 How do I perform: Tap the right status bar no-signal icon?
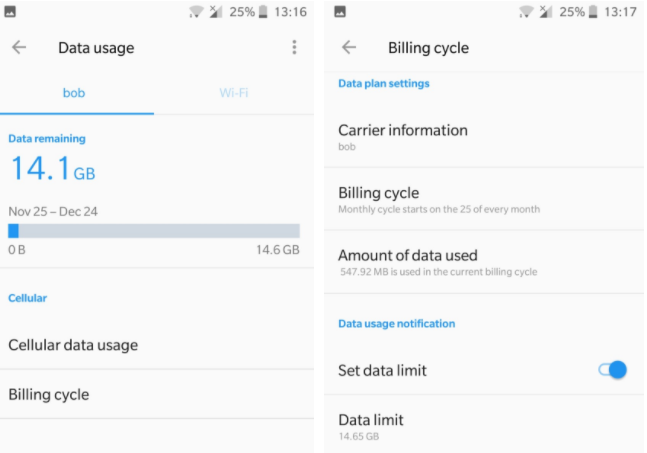[545, 12]
